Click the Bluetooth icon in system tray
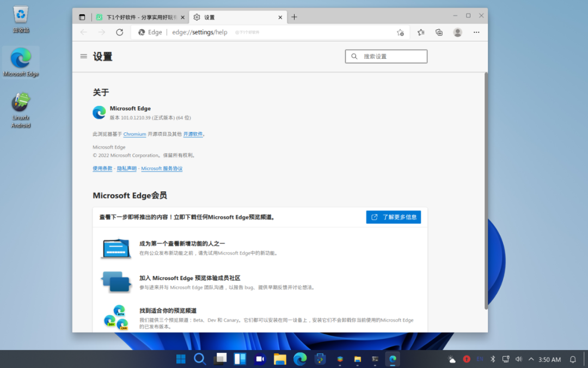Viewport: 588px width, 368px height. click(x=492, y=359)
